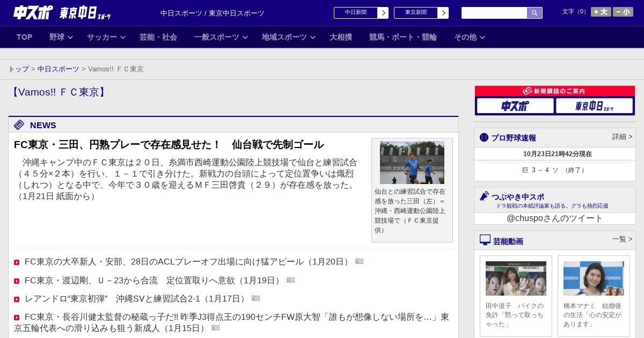Expand the サッカー dropdown chevron
644x338 pixels.
(123, 38)
